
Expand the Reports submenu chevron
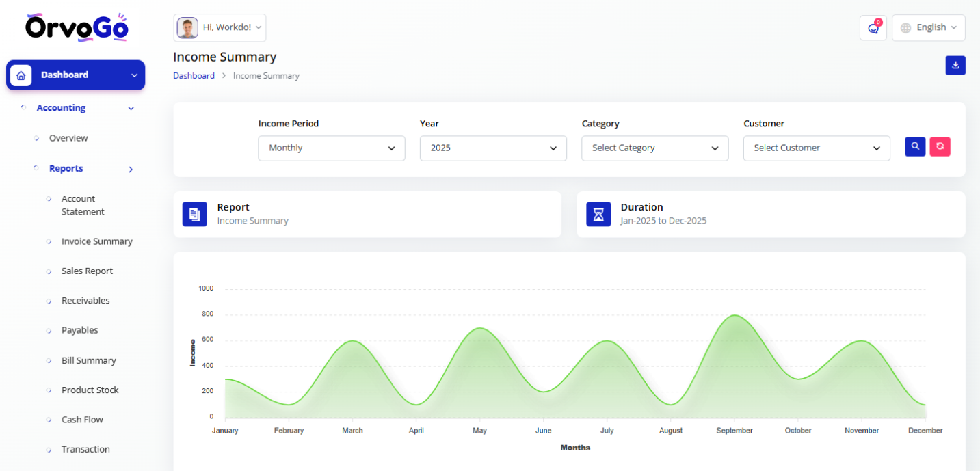131,170
